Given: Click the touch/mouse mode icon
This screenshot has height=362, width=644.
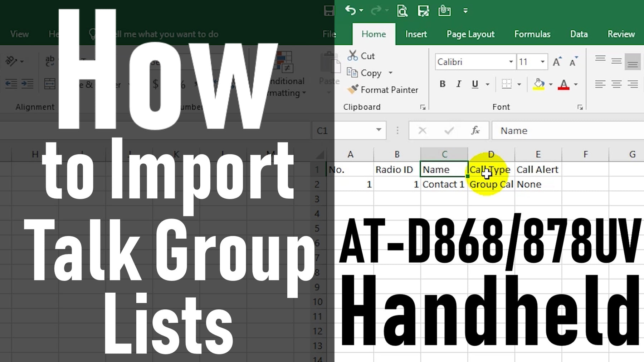Looking at the screenshot, I should click(444, 10).
